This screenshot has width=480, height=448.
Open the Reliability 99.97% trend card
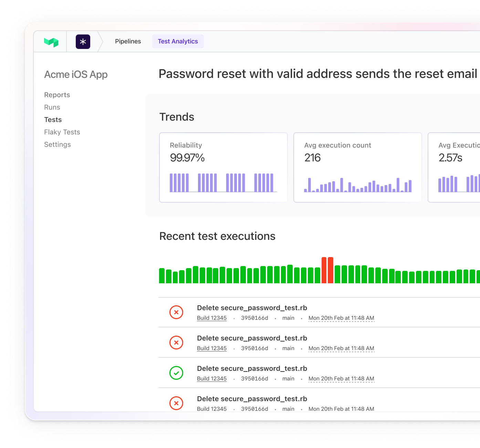pos(223,167)
